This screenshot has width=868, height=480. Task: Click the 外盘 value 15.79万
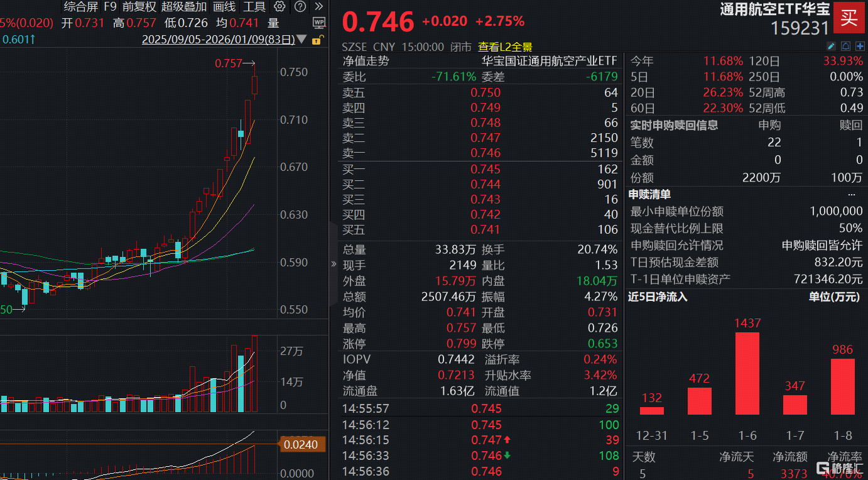pyautogui.click(x=455, y=281)
